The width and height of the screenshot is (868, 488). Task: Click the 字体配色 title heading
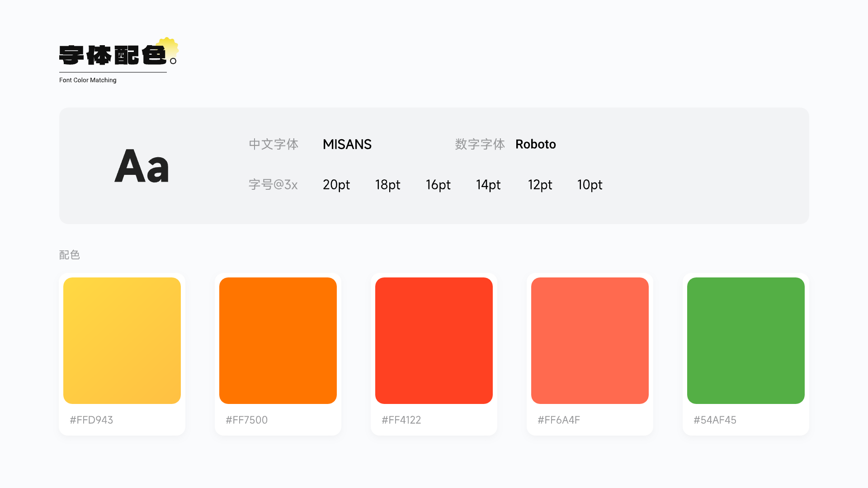click(113, 55)
